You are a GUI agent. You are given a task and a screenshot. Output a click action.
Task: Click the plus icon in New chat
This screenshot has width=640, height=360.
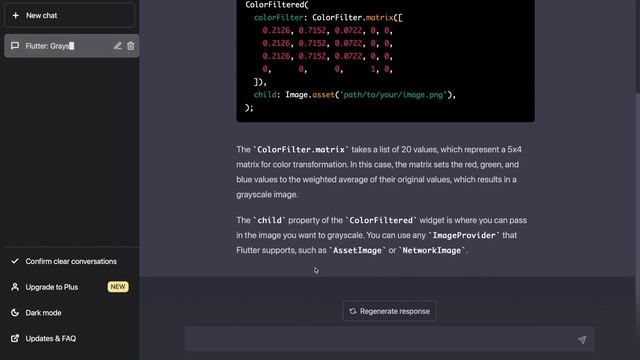point(16,16)
